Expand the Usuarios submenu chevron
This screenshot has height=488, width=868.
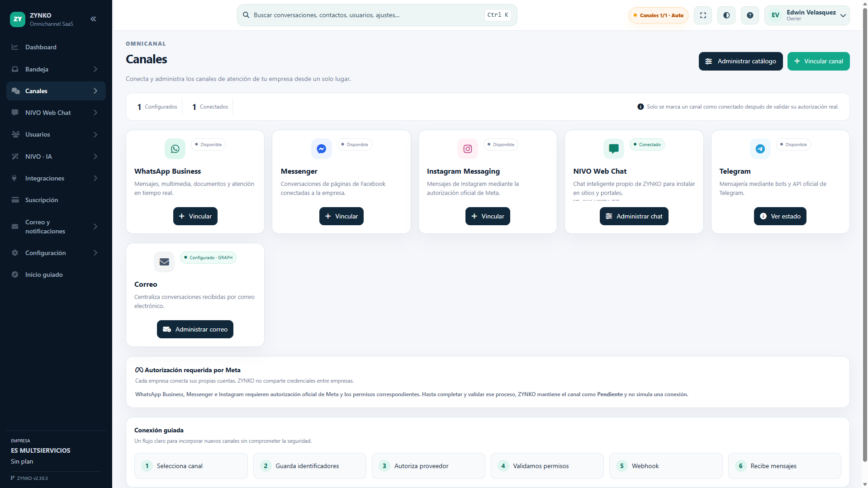point(95,134)
